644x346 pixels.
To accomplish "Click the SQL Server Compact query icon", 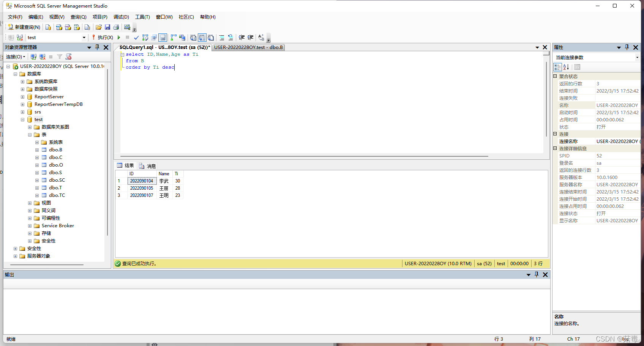I will [x=87, y=27].
